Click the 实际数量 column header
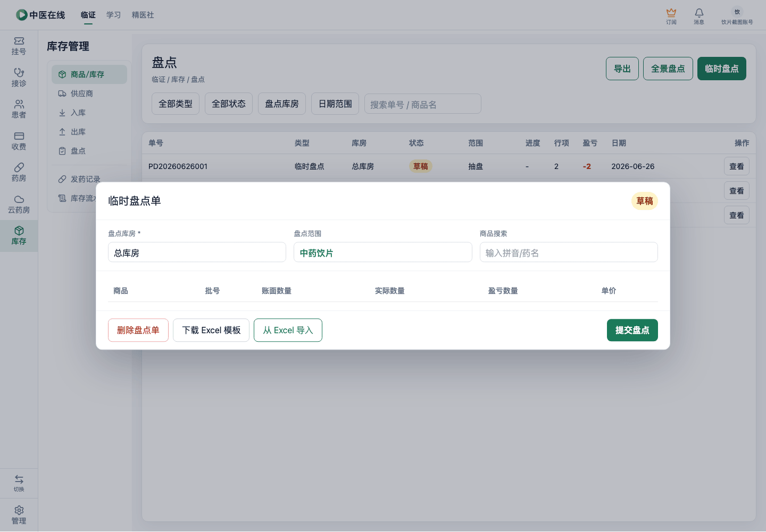 (x=389, y=291)
